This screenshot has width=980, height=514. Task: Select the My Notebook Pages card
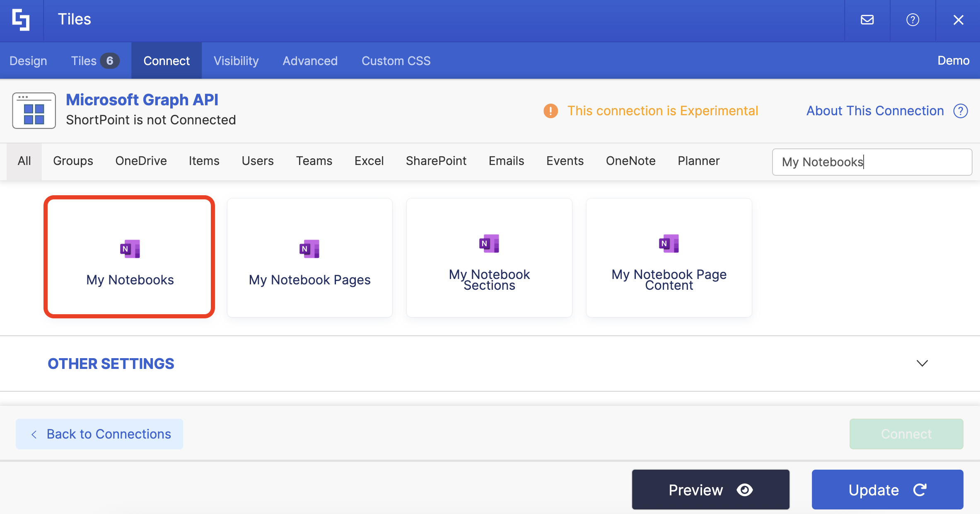pos(309,258)
